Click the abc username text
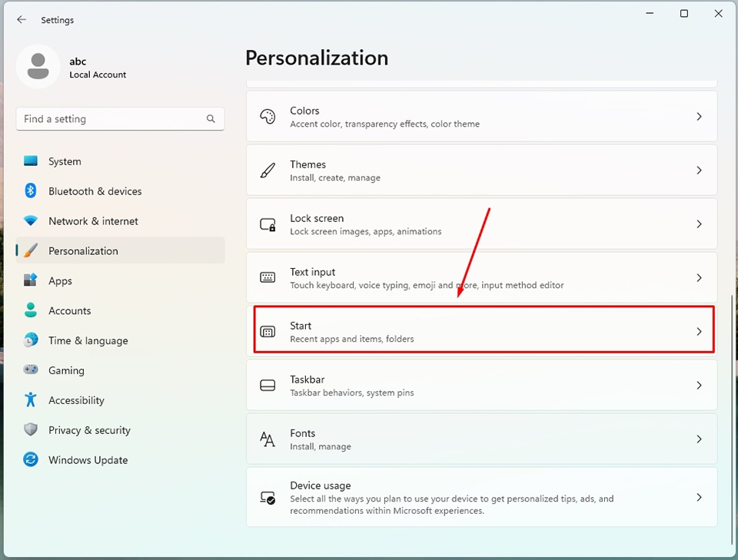738x560 pixels. 78,61
